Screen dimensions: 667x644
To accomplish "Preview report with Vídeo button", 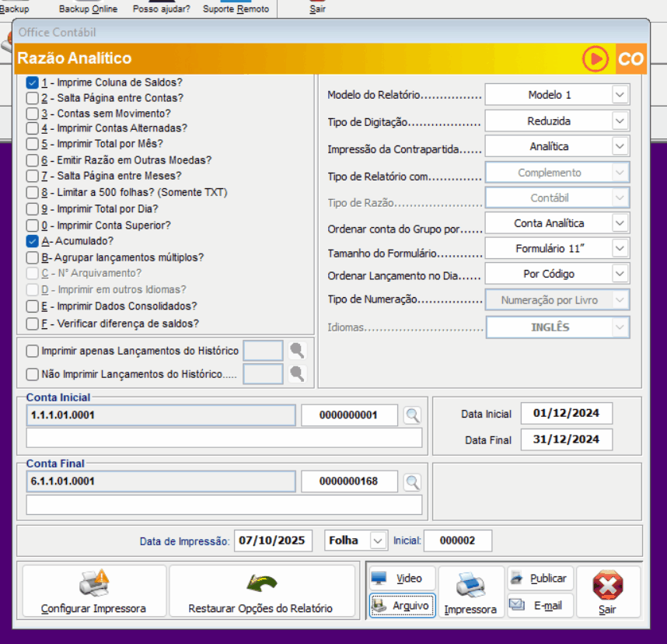I will click(400, 579).
